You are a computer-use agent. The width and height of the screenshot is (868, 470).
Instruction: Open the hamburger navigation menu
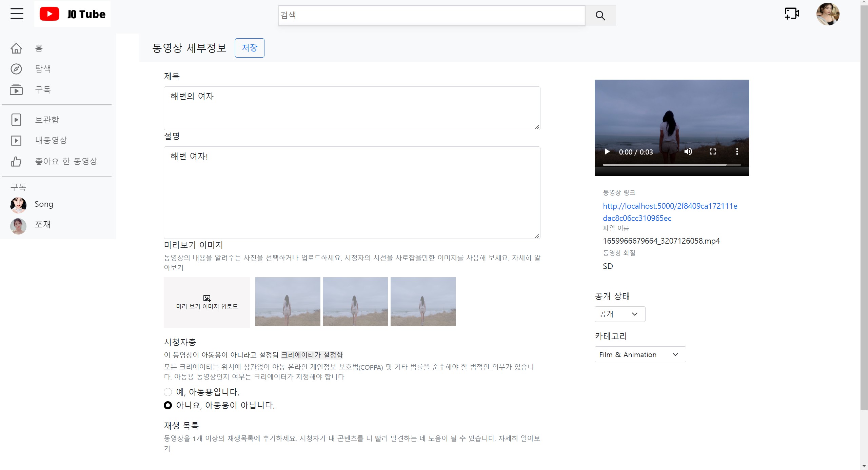[17, 14]
